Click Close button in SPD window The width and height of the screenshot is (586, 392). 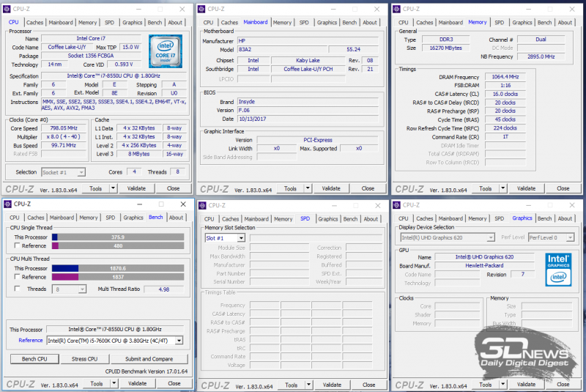tap(369, 385)
